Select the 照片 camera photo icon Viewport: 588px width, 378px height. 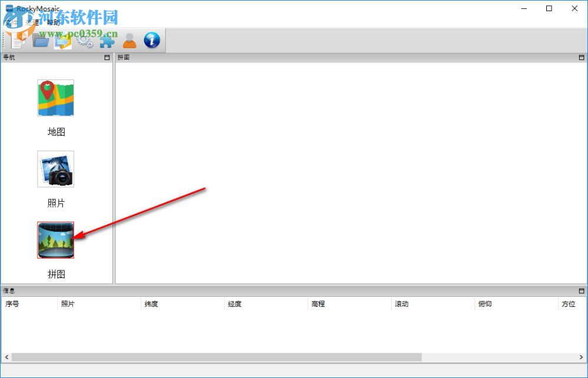pos(55,169)
